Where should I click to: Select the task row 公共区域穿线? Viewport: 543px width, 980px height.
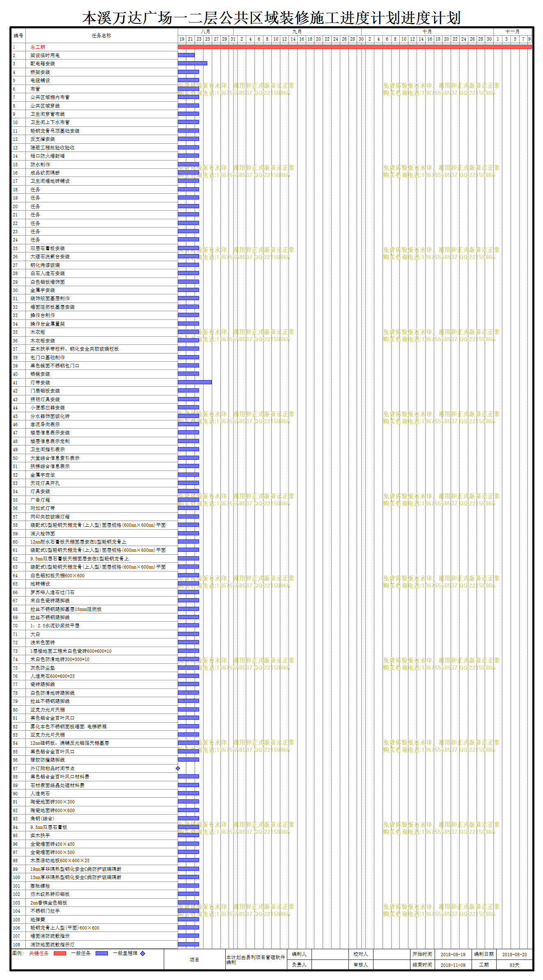(94, 106)
